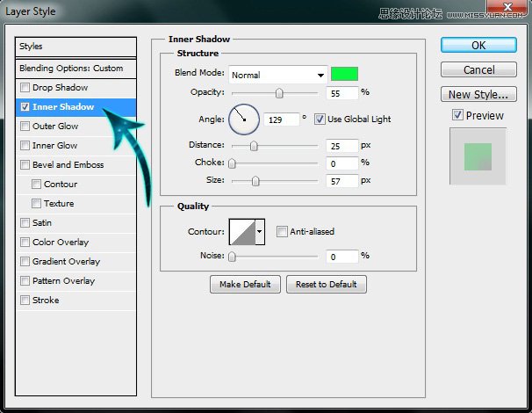Click the Opacity value field

pos(342,93)
